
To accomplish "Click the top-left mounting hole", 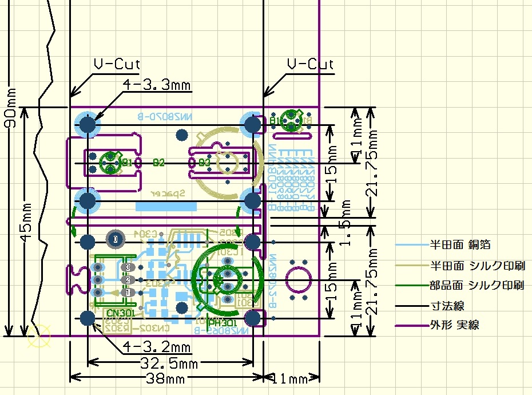I will point(88,124).
